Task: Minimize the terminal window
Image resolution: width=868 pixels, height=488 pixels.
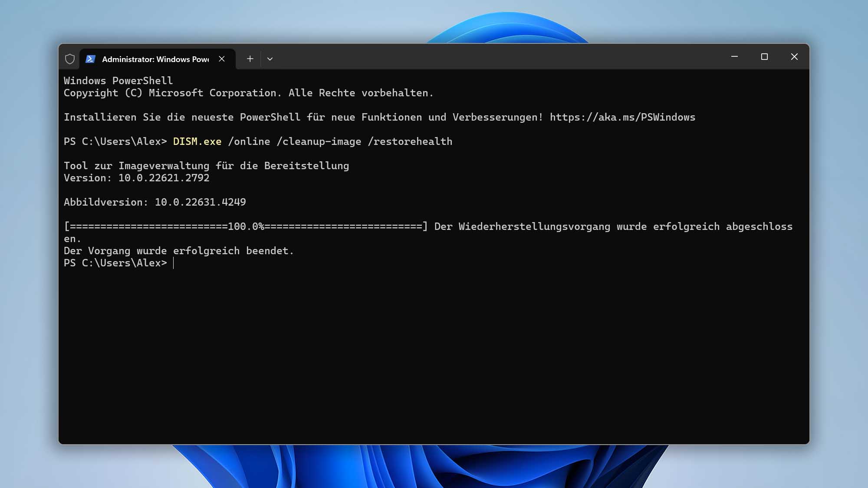Action: [x=734, y=57]
